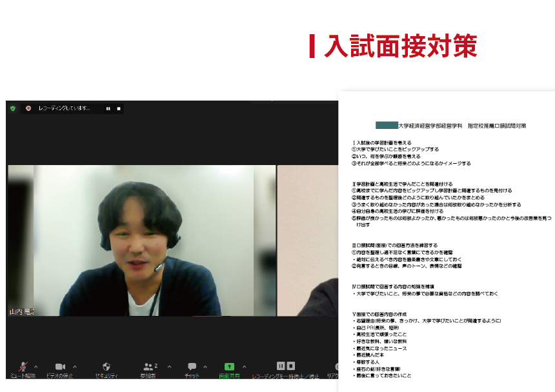
Task: Open the セキュリティ shield icon
Action: (106, 366)
